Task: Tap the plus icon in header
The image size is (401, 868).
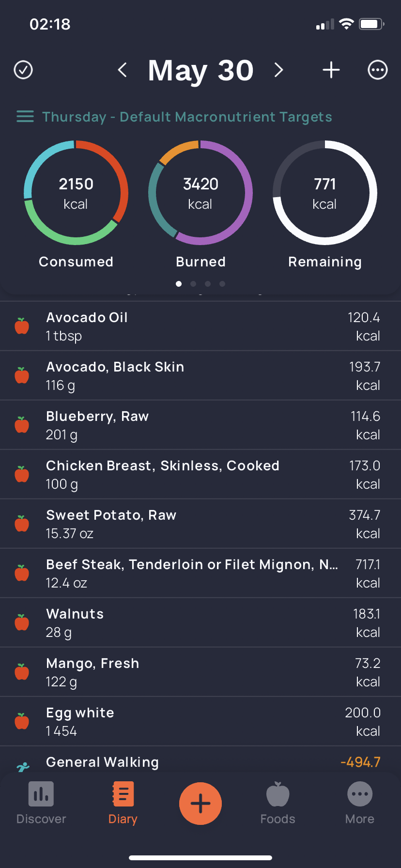Action: (331, 70)
